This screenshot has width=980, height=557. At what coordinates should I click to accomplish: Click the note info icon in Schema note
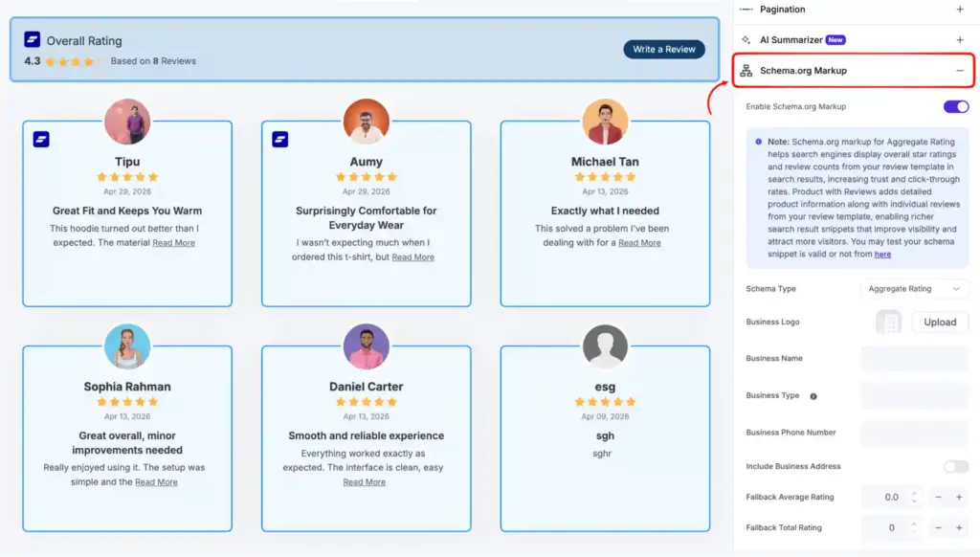(x=758, y=142)
